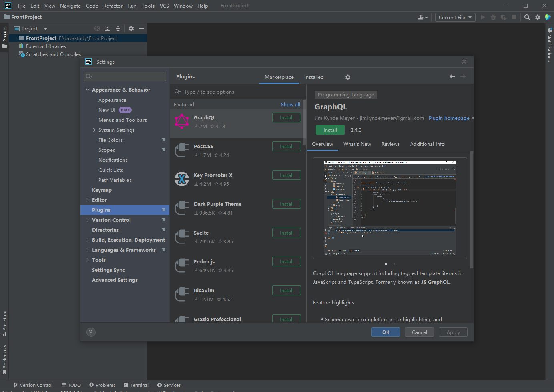This screenshot has width=554, height=392.
Task: Select the GraphQL plugin logo
Action: [x=182, y=121]
